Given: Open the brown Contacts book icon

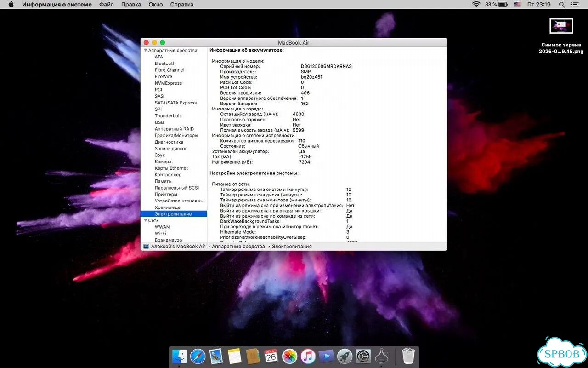Looking at the screenshot, I should coord(253,356).
